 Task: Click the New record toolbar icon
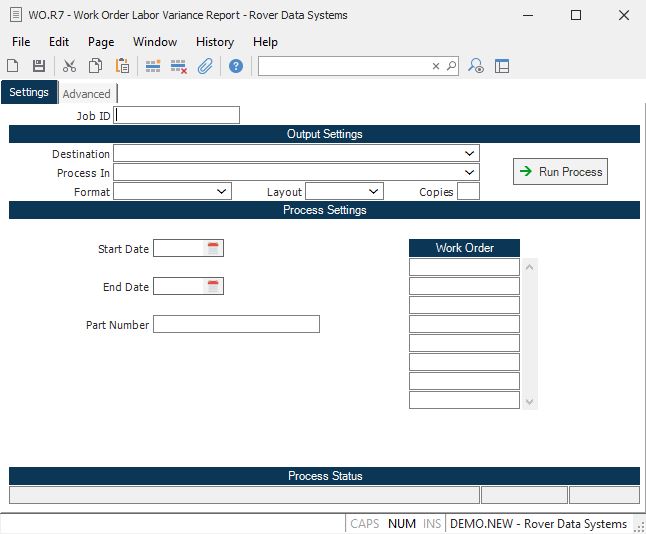tap(13, 66)
